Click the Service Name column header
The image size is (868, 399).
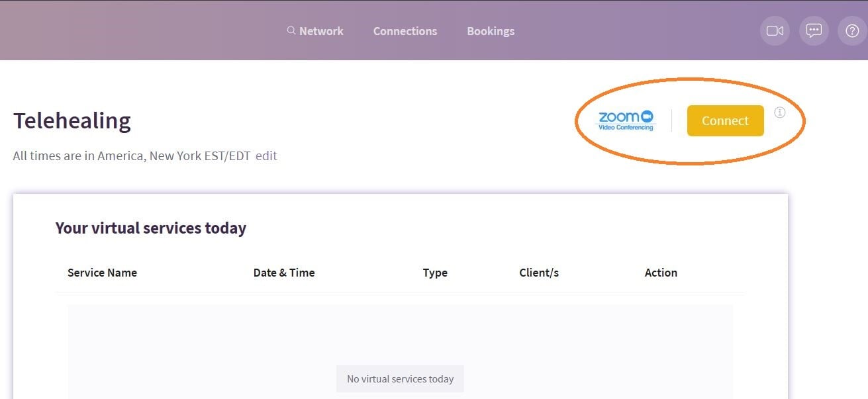point(102,273)
